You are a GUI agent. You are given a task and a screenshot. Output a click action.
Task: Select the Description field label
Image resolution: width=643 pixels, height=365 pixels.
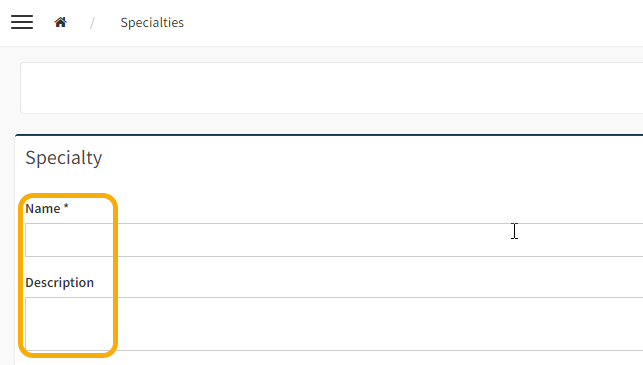59,283
